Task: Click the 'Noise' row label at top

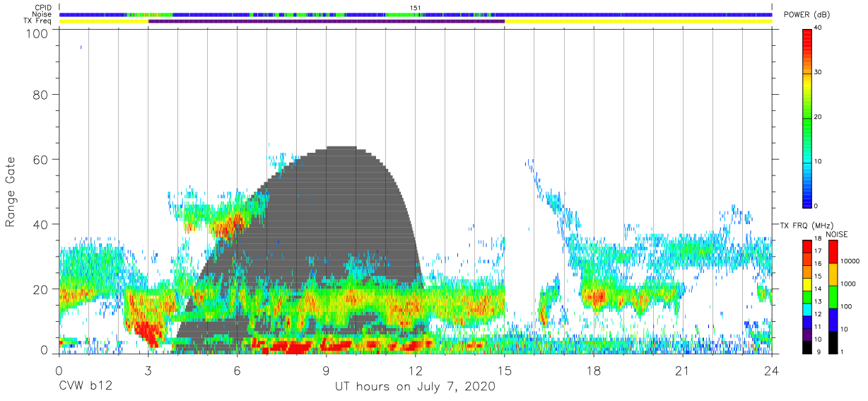Action: (x=43, y=14)
